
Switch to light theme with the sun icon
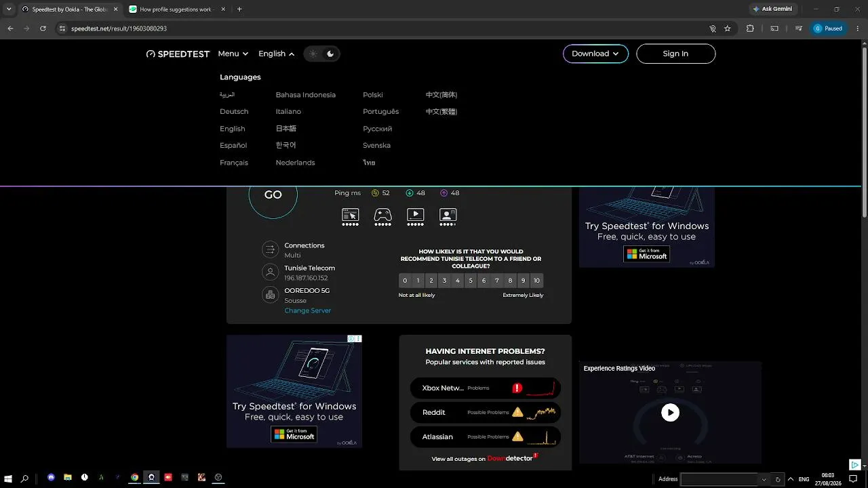click(x=313, y=54)
